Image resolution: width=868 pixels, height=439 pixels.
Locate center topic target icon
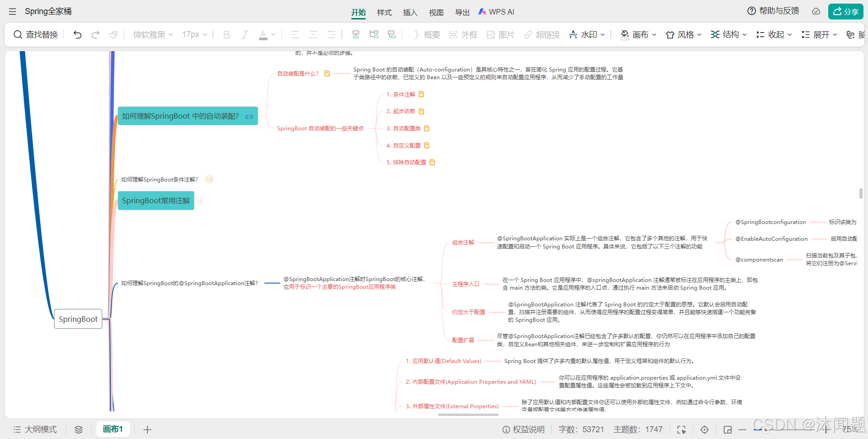click(704, 429)
